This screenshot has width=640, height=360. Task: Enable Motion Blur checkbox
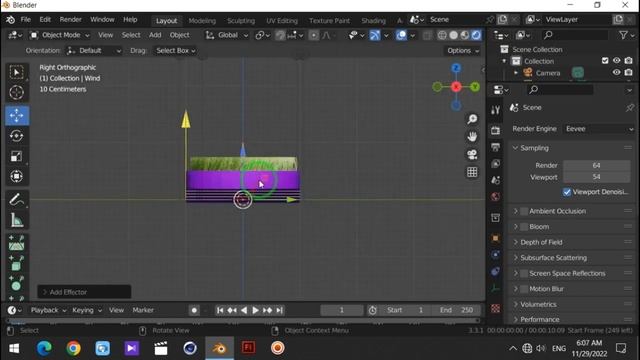(x=524, y=289)
